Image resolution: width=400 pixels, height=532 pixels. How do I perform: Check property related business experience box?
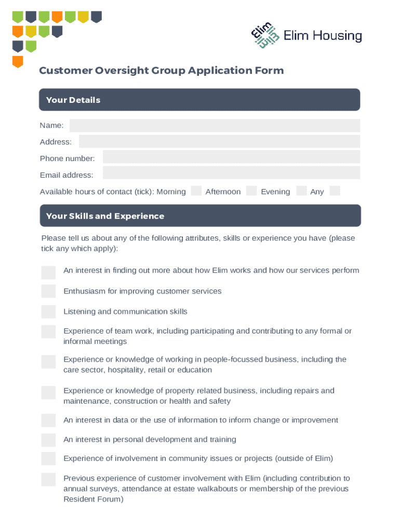(x=48, y=392)
